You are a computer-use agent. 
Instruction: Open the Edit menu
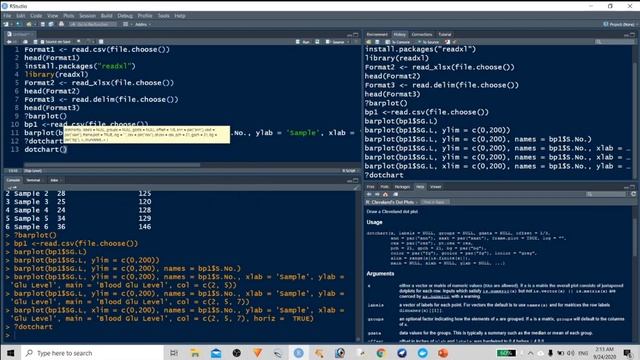click(20, 16)
